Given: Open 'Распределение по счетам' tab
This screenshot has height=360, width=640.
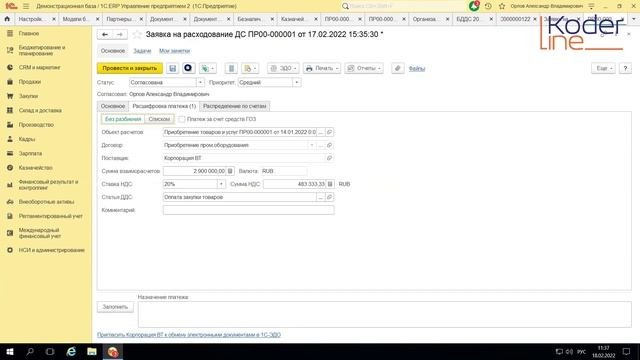Looking at the screenshot, I should click(234, 106).
